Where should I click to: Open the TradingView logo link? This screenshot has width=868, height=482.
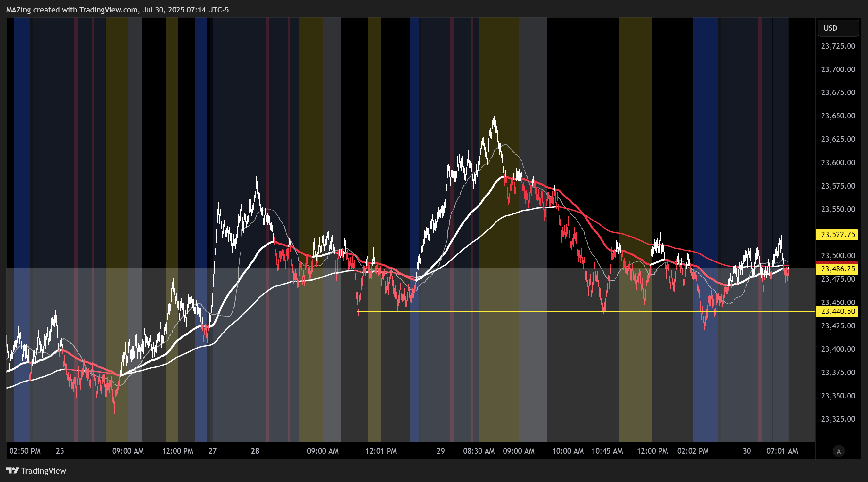37,470
